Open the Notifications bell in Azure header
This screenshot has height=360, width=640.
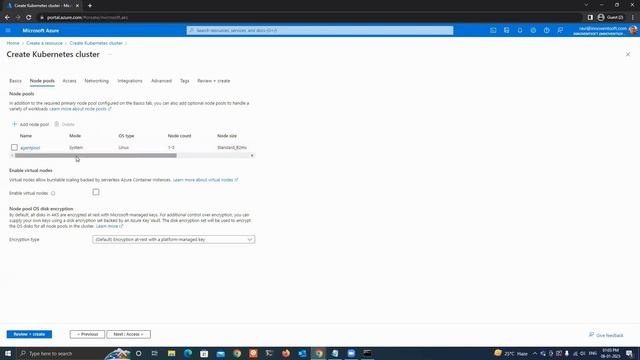(520, 30)
